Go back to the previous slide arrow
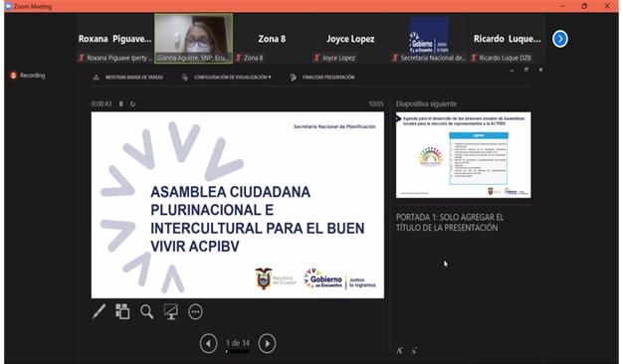 pos(209,343)
